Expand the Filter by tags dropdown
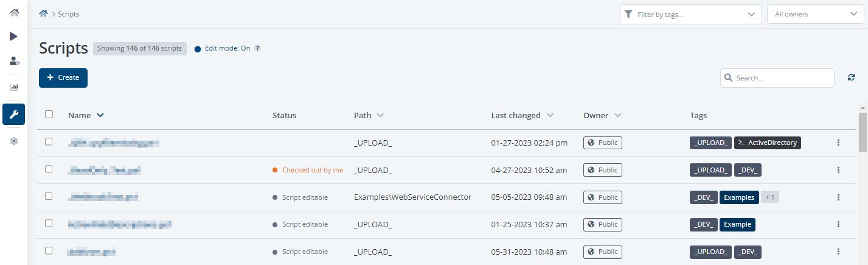868x265 pixels. [690, 14]
